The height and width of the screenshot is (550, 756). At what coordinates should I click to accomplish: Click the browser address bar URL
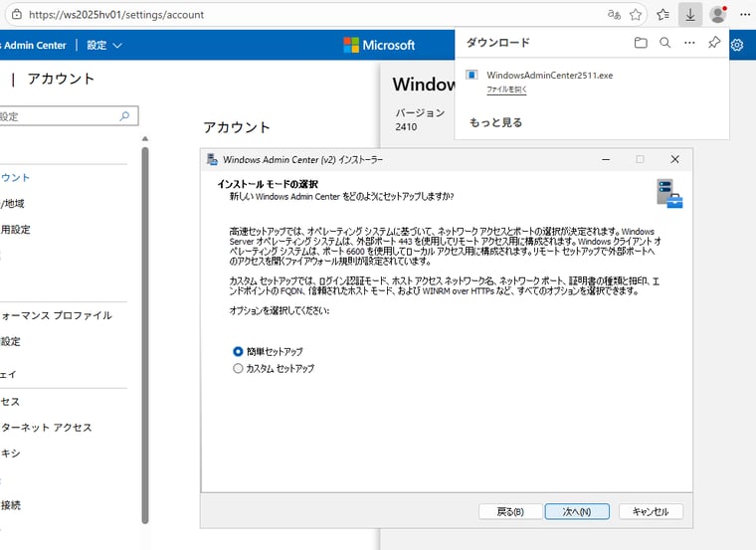coord(116,15)
